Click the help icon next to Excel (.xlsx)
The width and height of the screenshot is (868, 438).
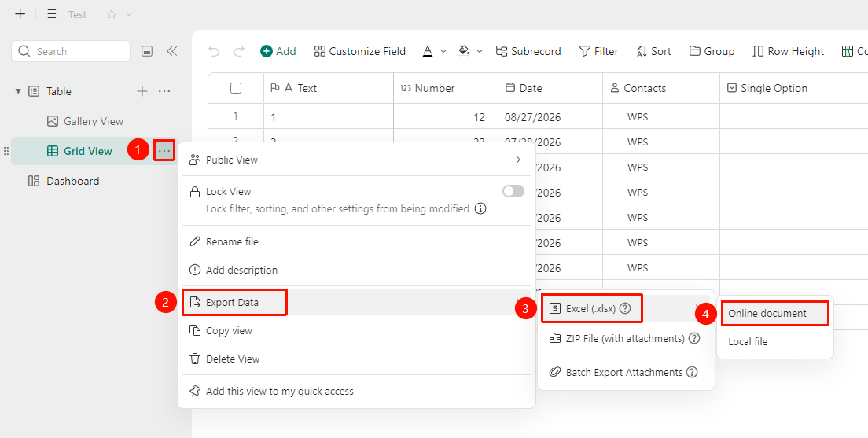click(625, 309)
